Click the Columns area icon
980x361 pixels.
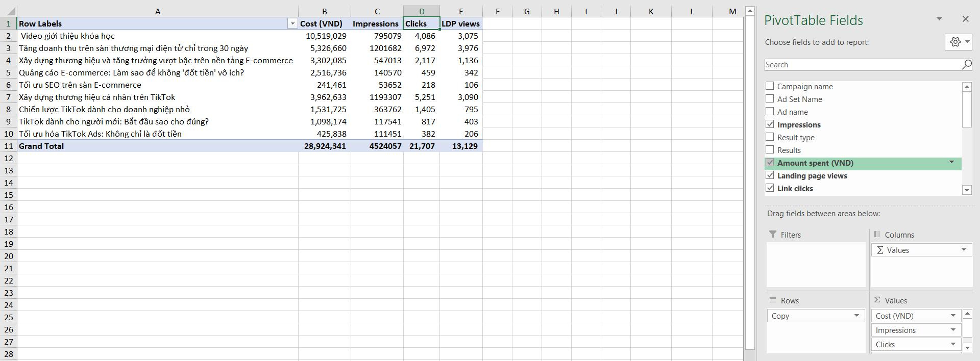point(877,235)
